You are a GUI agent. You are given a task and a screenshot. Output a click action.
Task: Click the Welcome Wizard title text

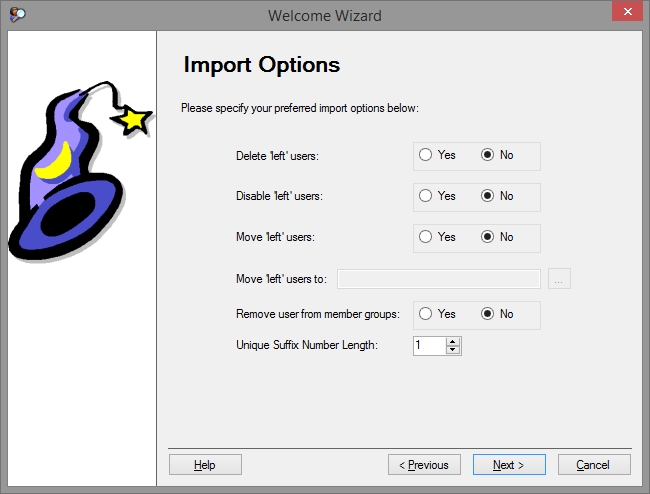click(x=325, y=16)
